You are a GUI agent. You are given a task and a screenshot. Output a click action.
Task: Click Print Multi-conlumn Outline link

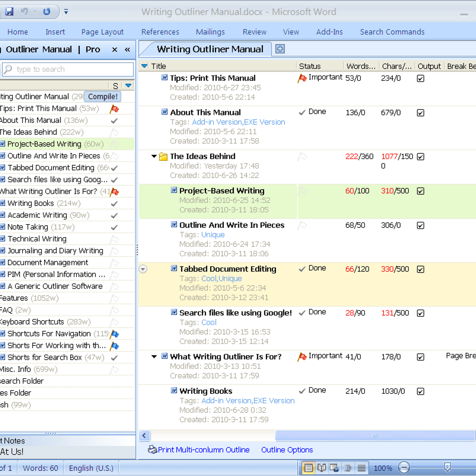pos(204,450)
